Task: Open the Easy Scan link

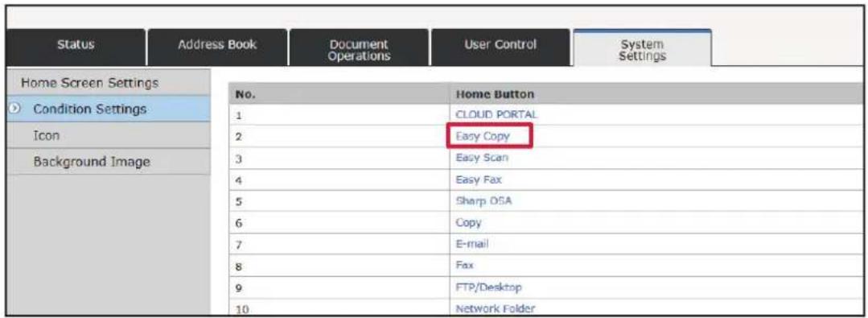Action: [482, 158]
